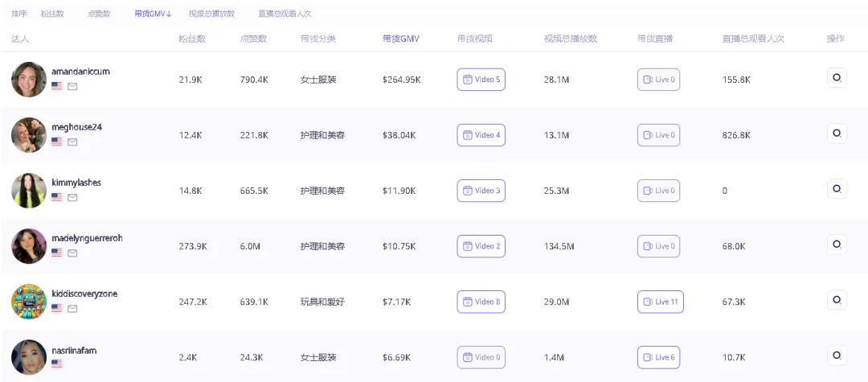Open Video 5 for amandaniccum
The width and height of the screenshot is (868, 382).
pyautogui.click(x=481, y=79)
